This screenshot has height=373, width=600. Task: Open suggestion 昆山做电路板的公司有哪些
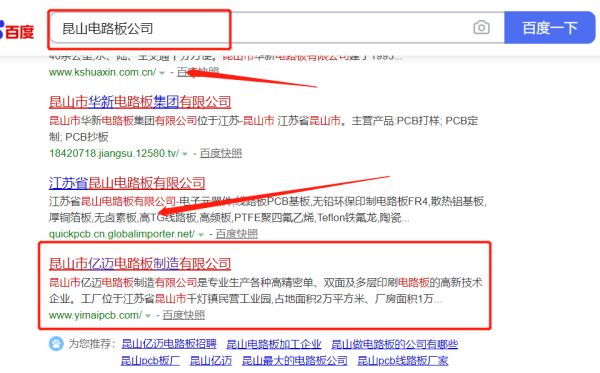click(x=395, y=344)
